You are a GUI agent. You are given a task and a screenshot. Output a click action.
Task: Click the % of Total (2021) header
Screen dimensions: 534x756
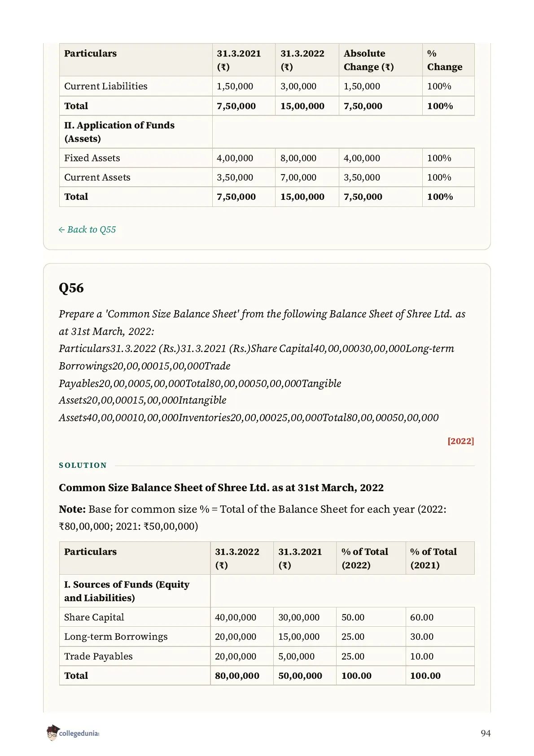tap(433, 558)
